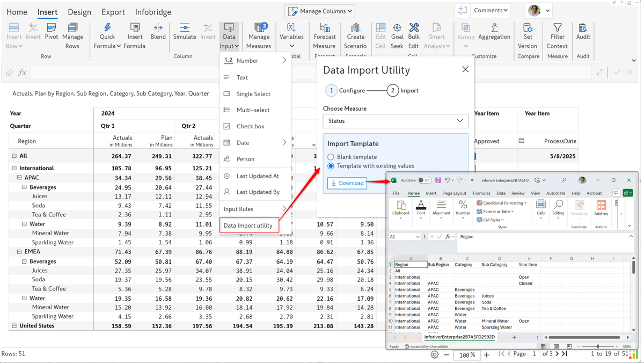The height and width of the screenshot is (363, 644).
Task: Open the Comments button
Action: point(490,10)
